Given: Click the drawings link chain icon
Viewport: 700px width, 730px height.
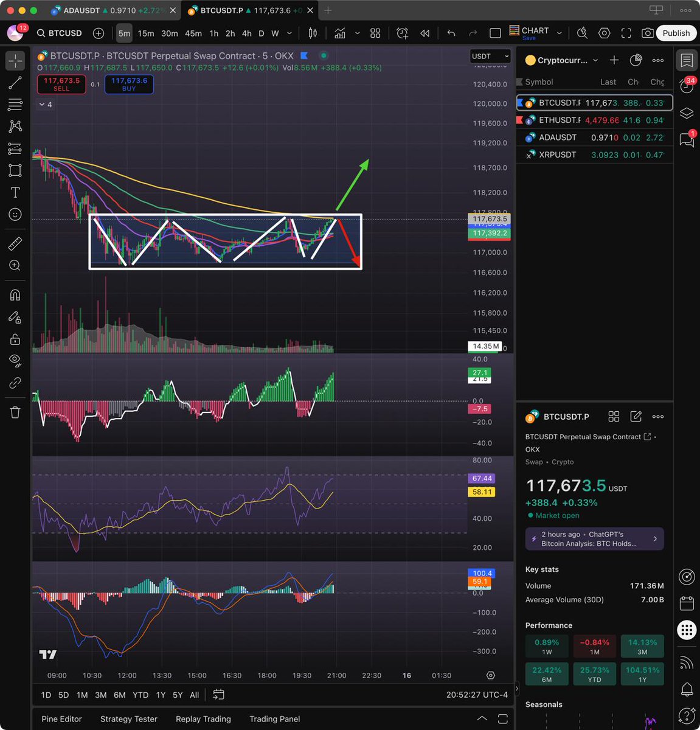Looking at the screenshot, I should click(15, 383).
